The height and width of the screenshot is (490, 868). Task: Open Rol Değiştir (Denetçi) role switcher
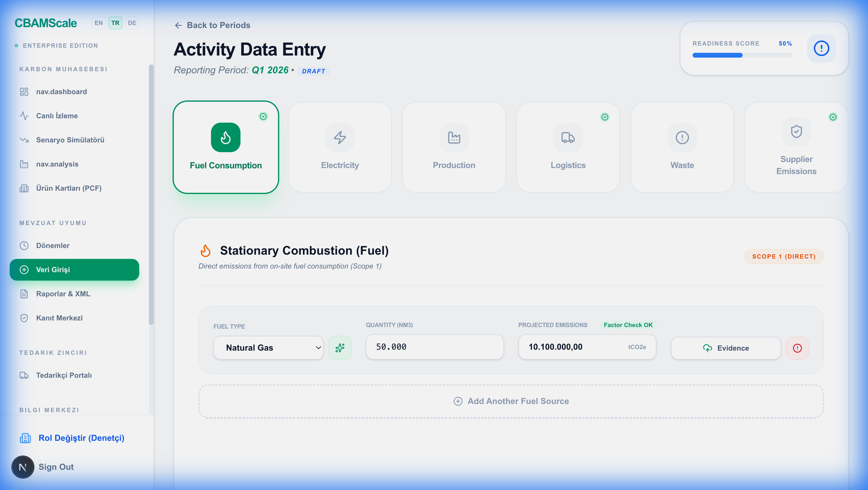click(x=81, y=438)
